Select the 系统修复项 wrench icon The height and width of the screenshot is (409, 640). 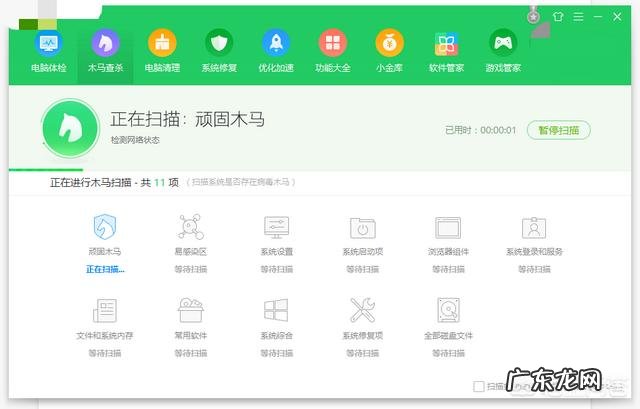(x=362, y=310)
